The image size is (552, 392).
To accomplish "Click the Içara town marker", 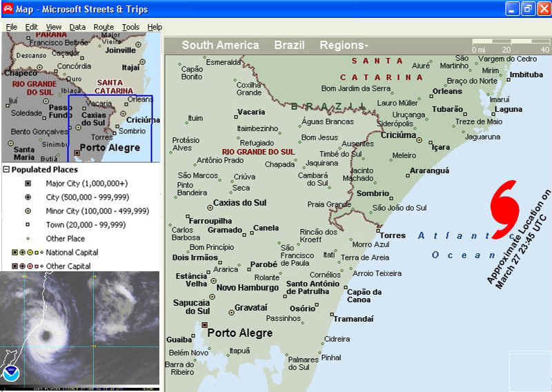I will click(x=430, y=142).
